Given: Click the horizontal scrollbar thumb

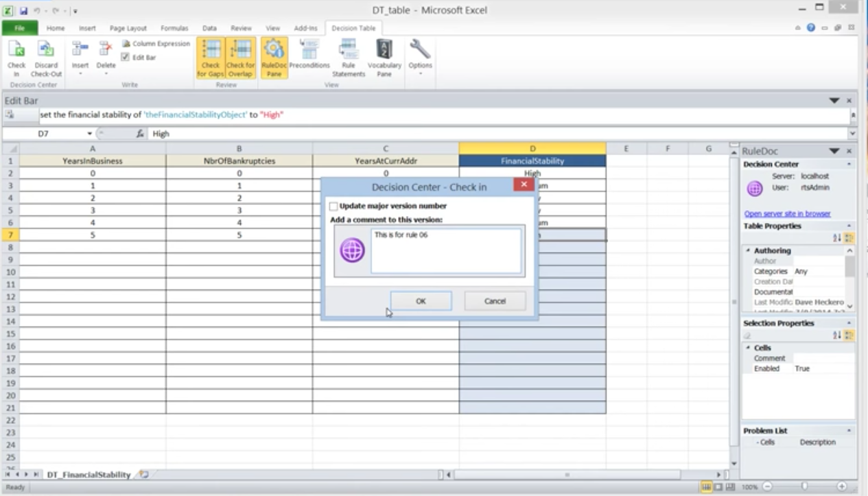Looking at the screenshot, I should [x=567, y=474].
